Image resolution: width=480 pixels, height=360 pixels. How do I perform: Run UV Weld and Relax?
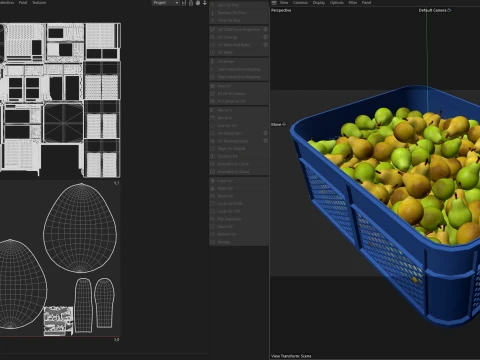pyautogui.click(x=236, y=45)
